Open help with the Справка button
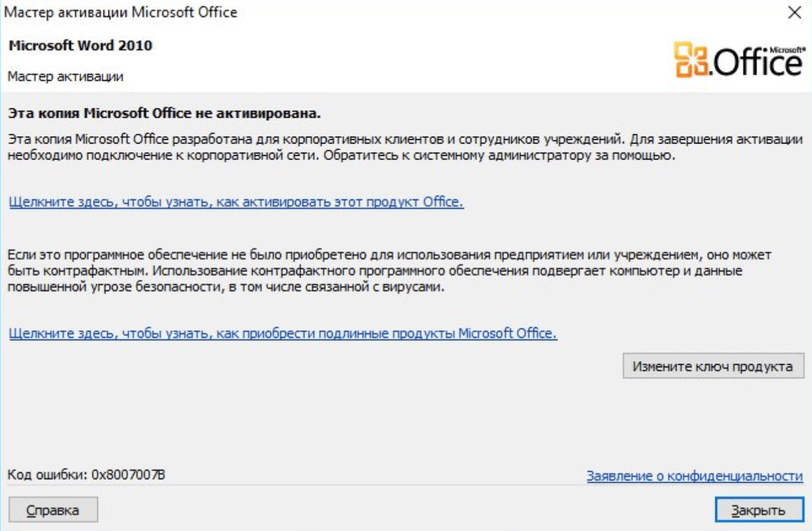The width and height of the screenshot is (812, 531). pos(54,510)
